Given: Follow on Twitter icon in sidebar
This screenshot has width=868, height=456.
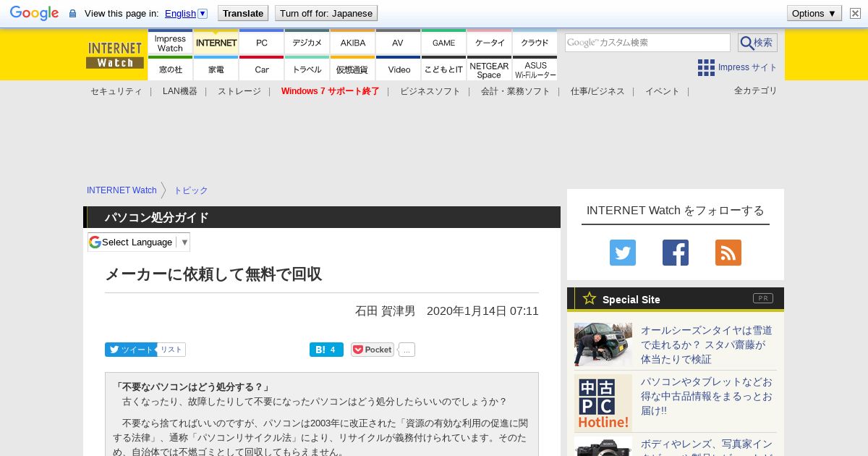Looking at the screenshot, I should 623,253.
